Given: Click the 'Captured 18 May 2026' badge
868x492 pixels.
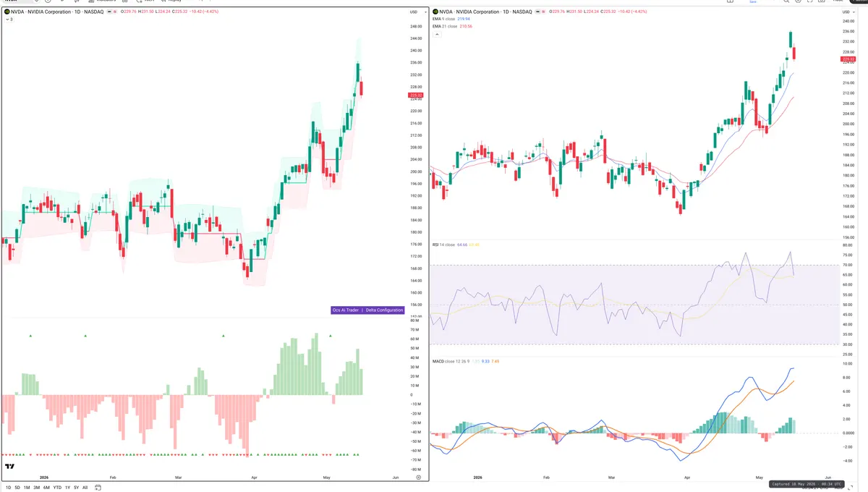Looking at the screenshot, I should tap(806, 483).
